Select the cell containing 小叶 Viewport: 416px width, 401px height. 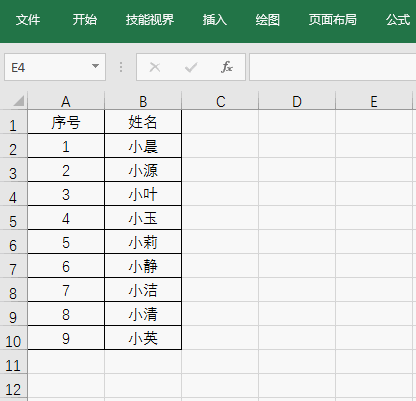143,194
